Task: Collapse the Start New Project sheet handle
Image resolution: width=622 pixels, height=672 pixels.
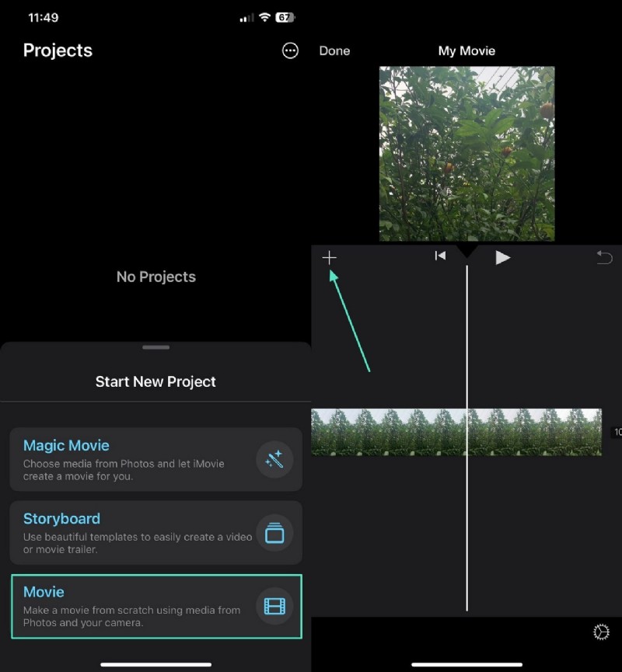Action: (155, 347)
